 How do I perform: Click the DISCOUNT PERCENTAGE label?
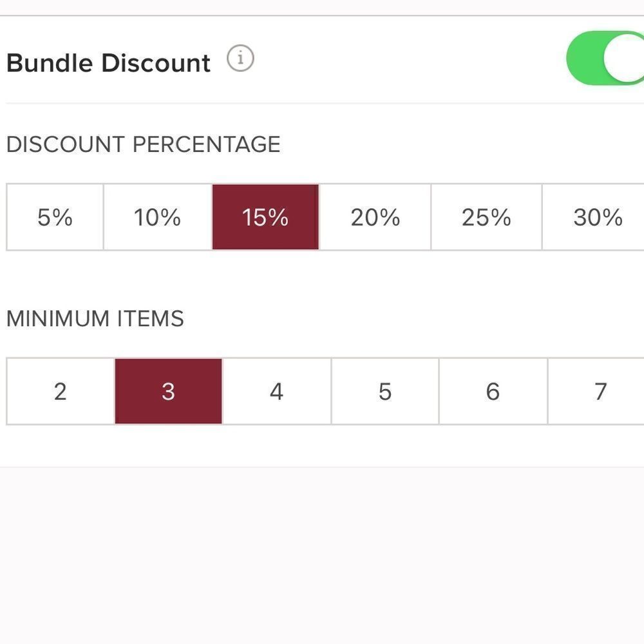tap(144, 144)
